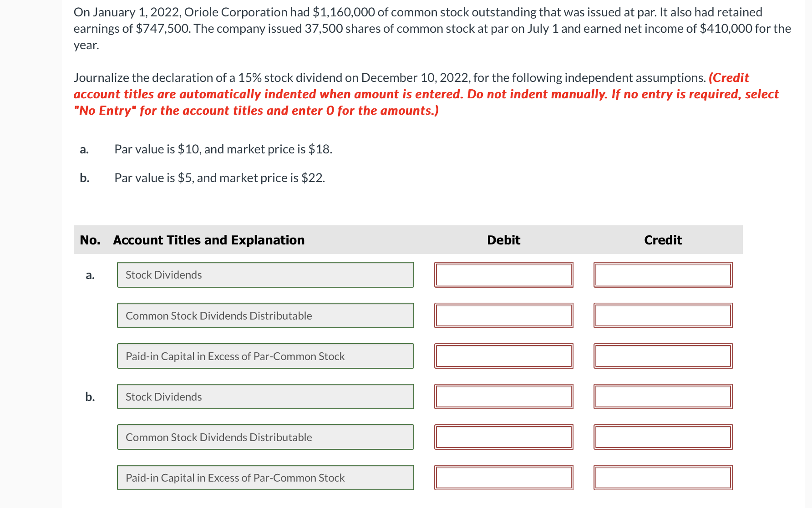Click the Credit field for Common Stock Dividends Distributable in b
Screen dimensions: 812x508
tap(662, 437)
